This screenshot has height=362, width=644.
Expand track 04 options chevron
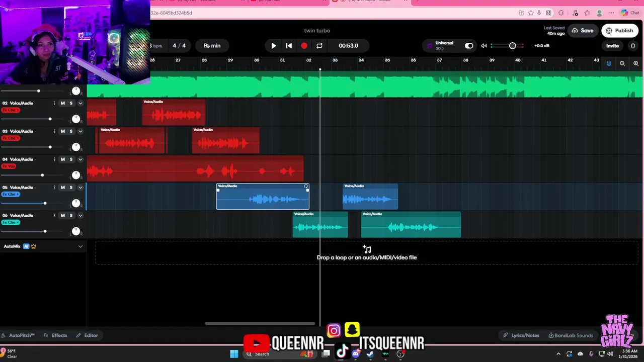pos(80,159)
